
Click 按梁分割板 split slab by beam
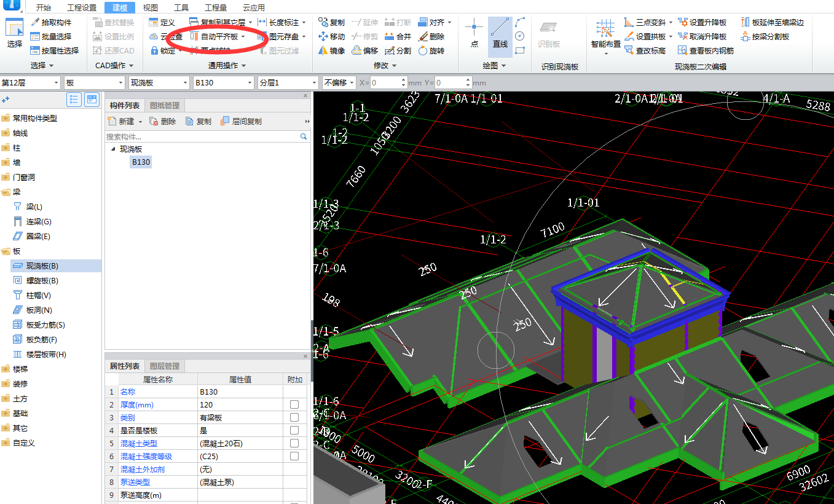click(765, 36)
